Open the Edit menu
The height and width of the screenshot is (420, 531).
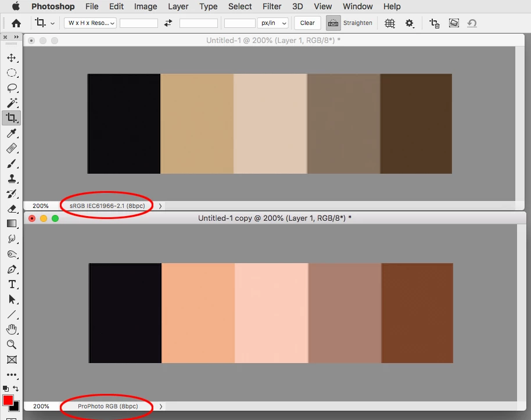(116, 6)
